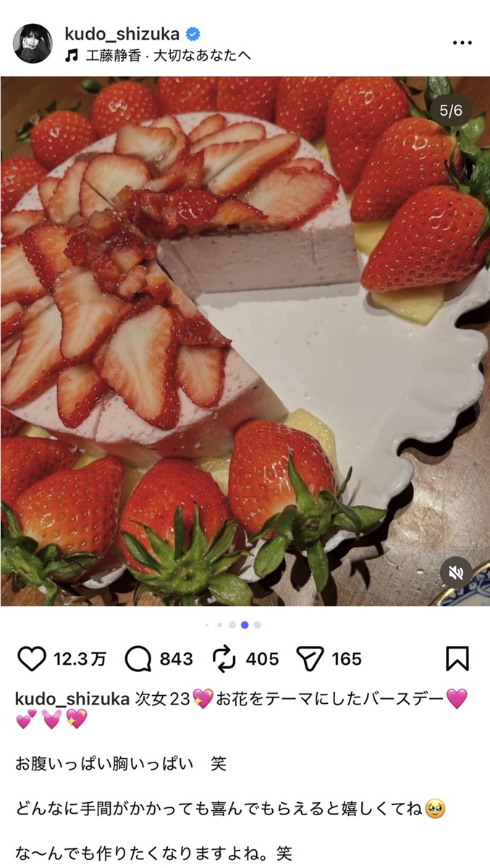490x868 pixels.
Task: Tap the carousel page indicator dots
Action: (x=233, y=624)
